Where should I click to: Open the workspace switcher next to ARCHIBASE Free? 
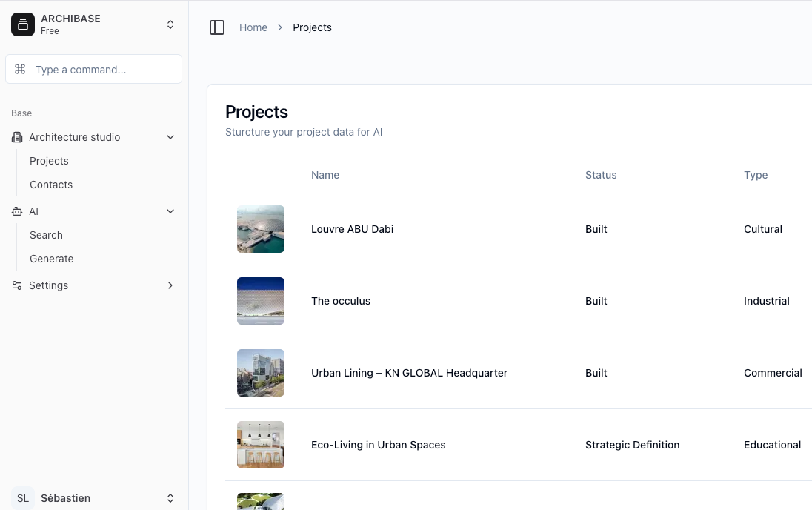click(x=170, y=24)
